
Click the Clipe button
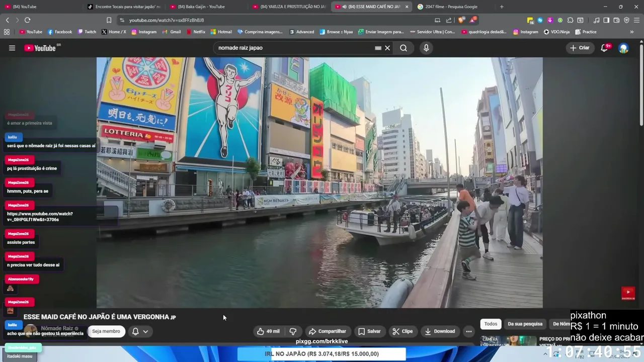click(x=403, y=331)
